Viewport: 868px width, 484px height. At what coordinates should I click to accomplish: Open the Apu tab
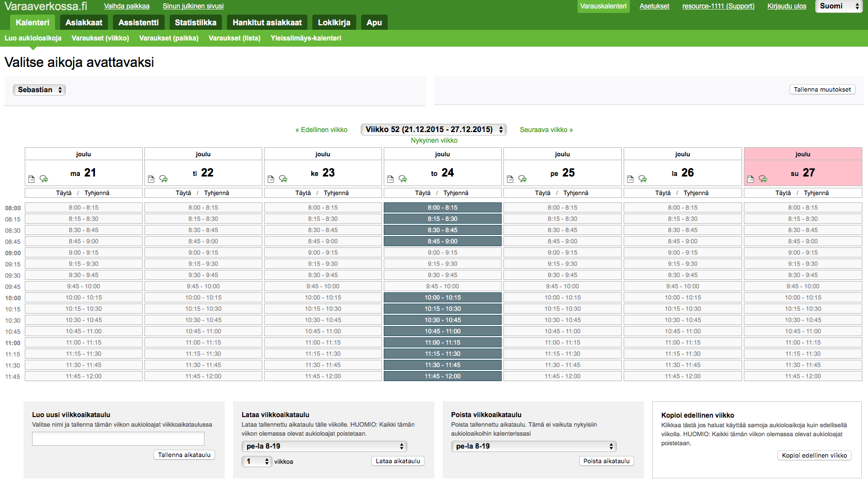374,22
